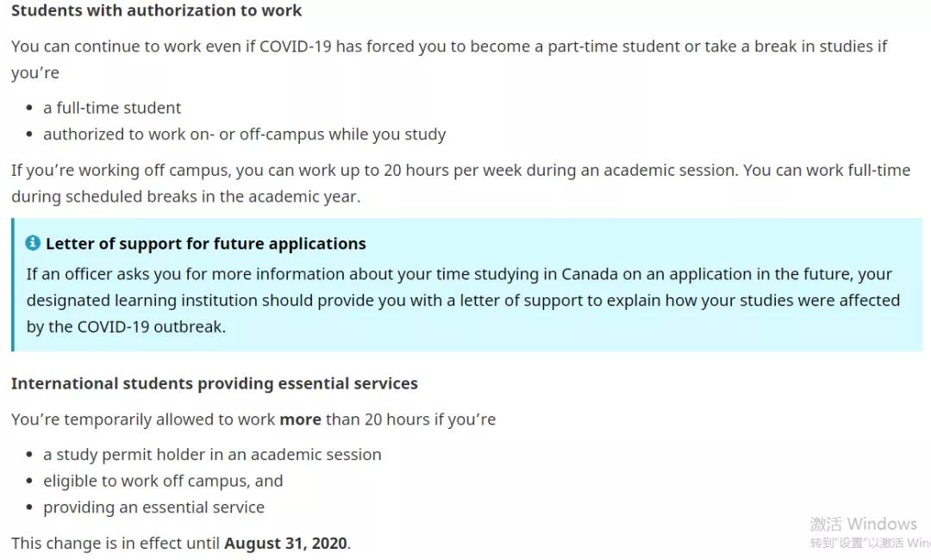Image resolution: width=931 pixels, height=560 pixels.
Task: Click the bold word 'more' in the paragraph
Action: (301, 420)
